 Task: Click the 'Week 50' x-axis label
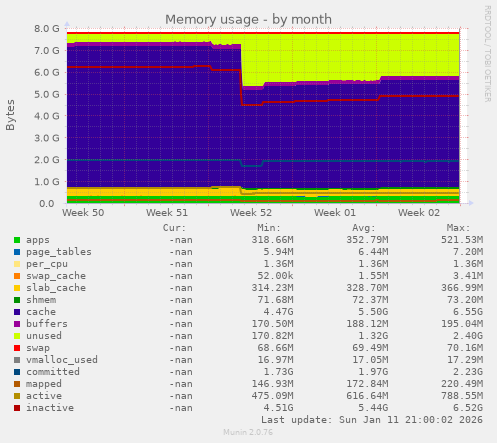[x=83, y=213]
